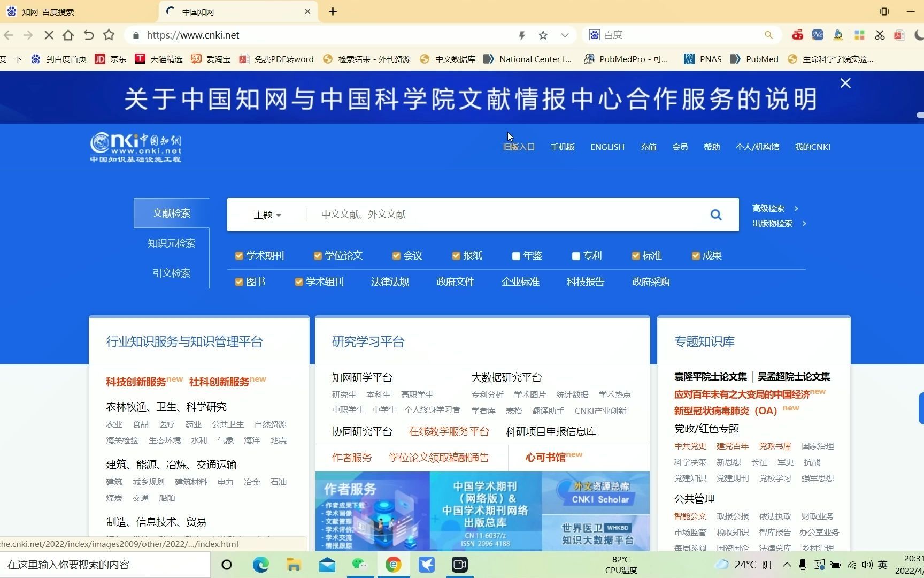Switch to the ENGLISH menu item

(x=607, y=147)
